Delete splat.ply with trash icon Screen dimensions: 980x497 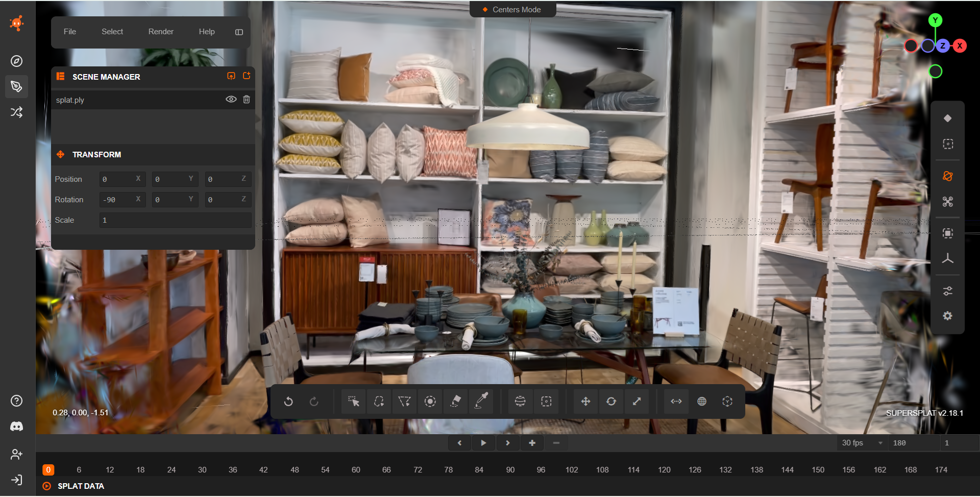tap(247, 100)
